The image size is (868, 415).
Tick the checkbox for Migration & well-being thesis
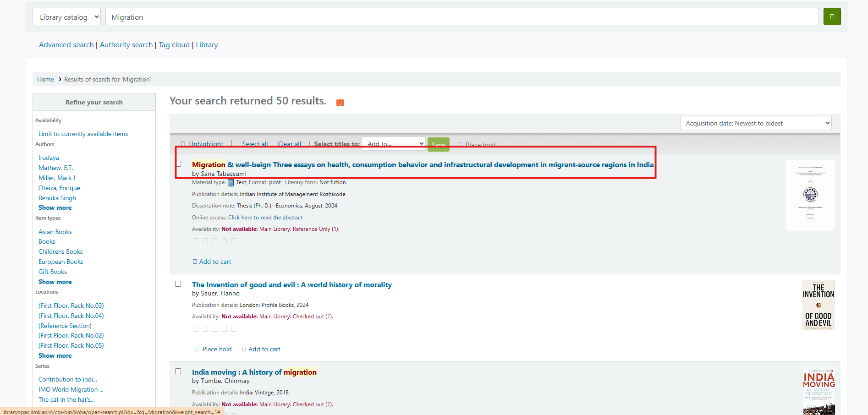point(178,164)
